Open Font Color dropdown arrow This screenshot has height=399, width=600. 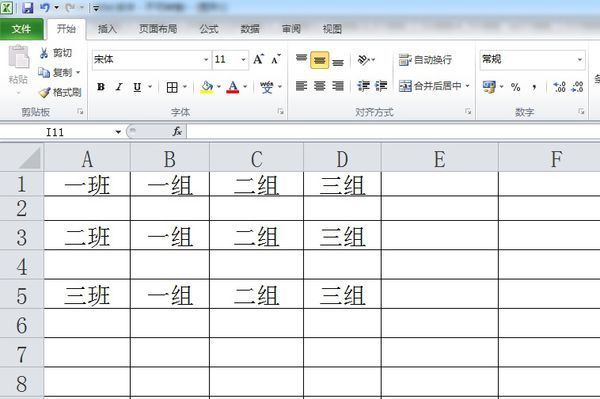coord(245,87)
